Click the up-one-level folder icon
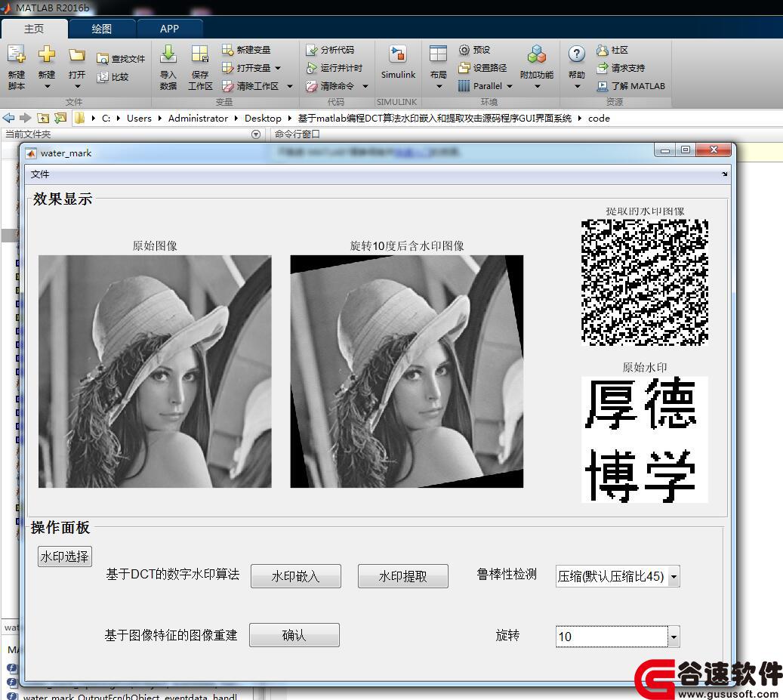Viewport: 783px width, 700px height. [44, 119]
